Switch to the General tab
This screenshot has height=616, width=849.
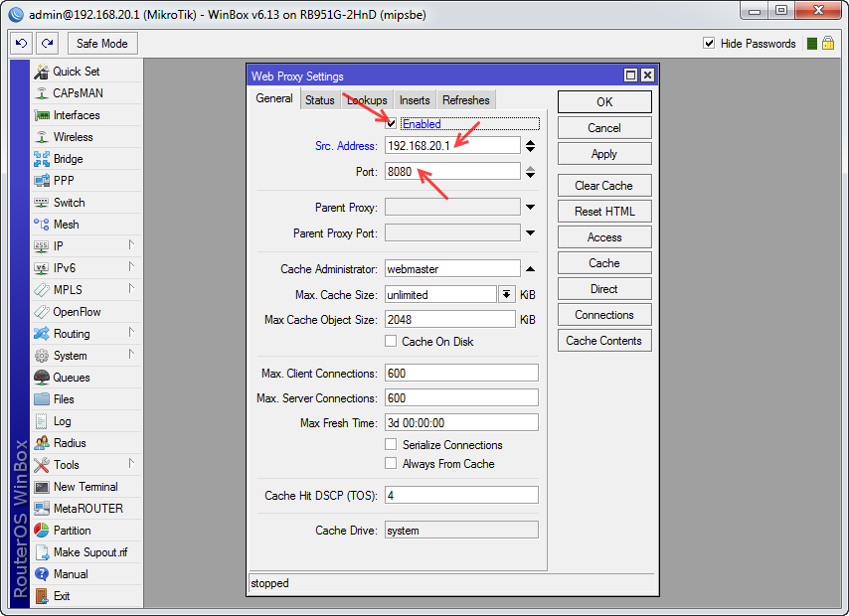coord(274,98)
